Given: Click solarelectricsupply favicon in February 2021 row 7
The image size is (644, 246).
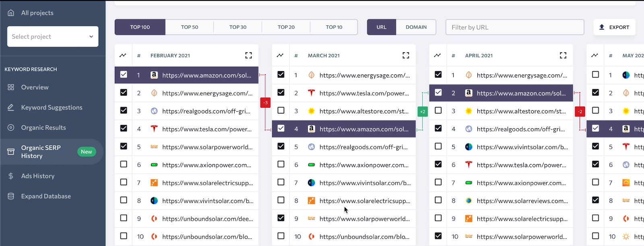Looking at the screenshot, I should [x=154, y=183].
